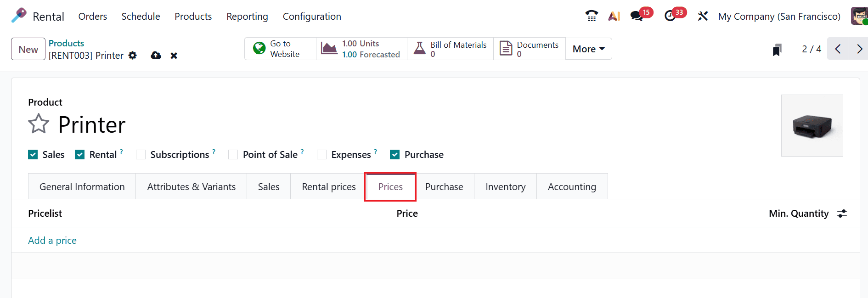Open the Products menu
This screenshot has height=298, width=868.
193,17
